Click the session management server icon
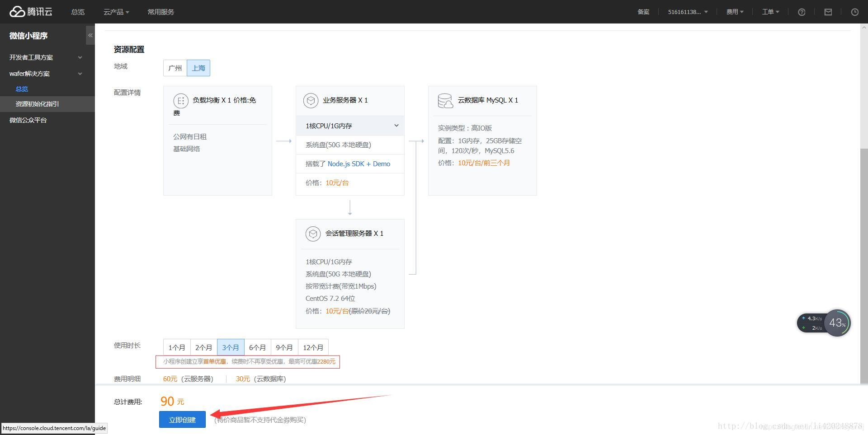Viewport: 868px width, 435px height. click(313, 234)
